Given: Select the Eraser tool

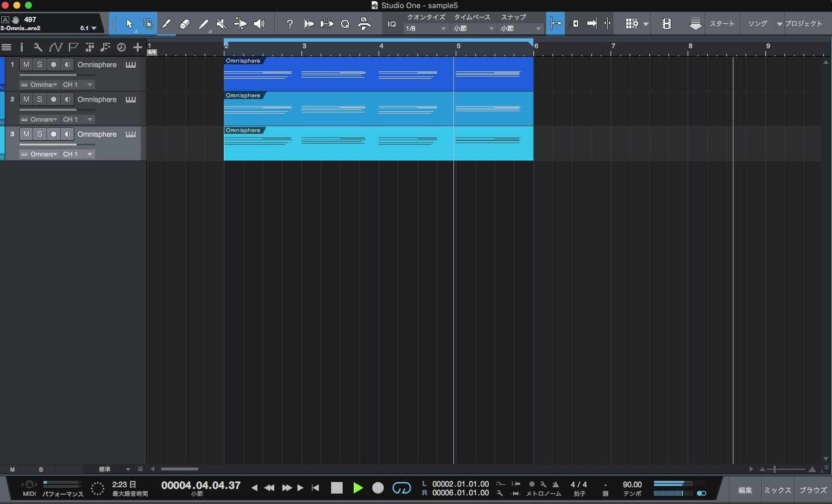Looking at the screenshot, I should coord(185,24).
